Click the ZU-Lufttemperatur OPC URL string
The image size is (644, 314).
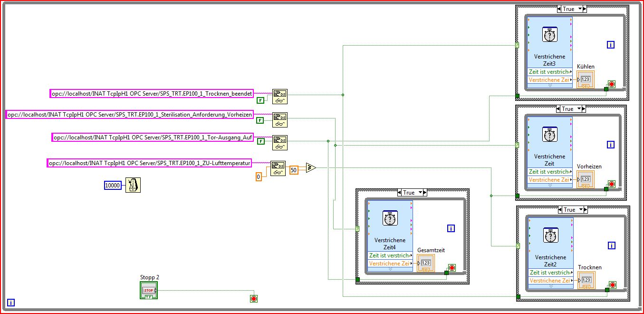point(149,163)
